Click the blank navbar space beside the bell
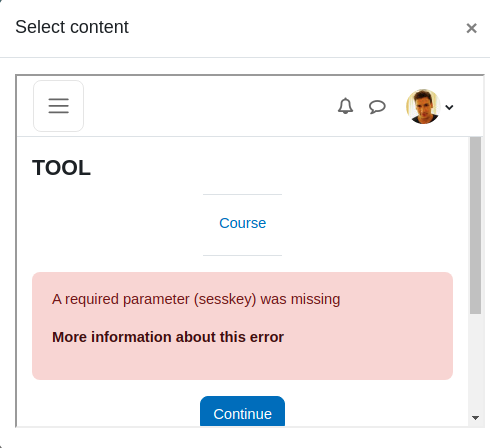The image size is (490, 448). [210, 106]
